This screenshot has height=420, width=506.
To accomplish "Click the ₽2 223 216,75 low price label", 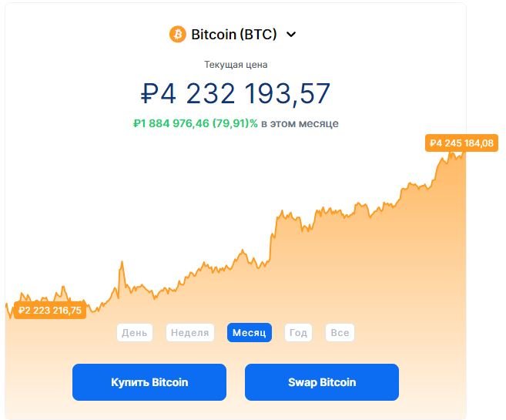I will pos(50,311).
